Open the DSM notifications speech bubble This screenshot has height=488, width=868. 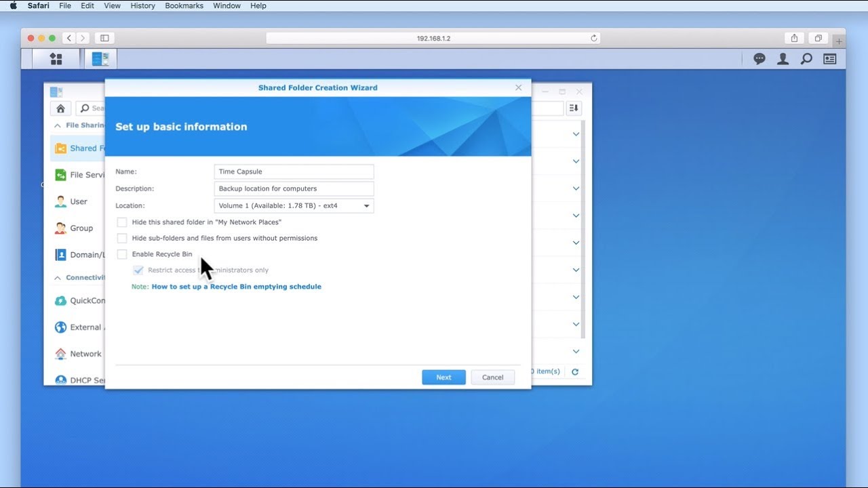759,59
